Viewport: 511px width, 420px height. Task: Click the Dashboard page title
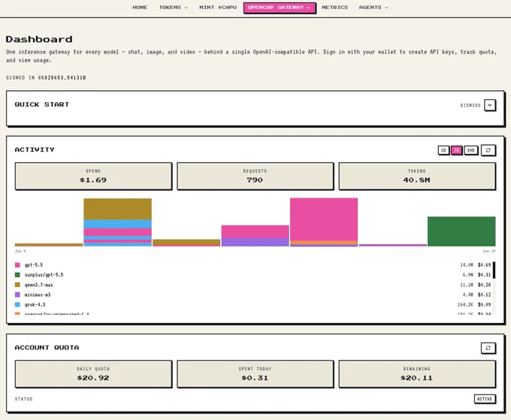(x=39, y=39)
